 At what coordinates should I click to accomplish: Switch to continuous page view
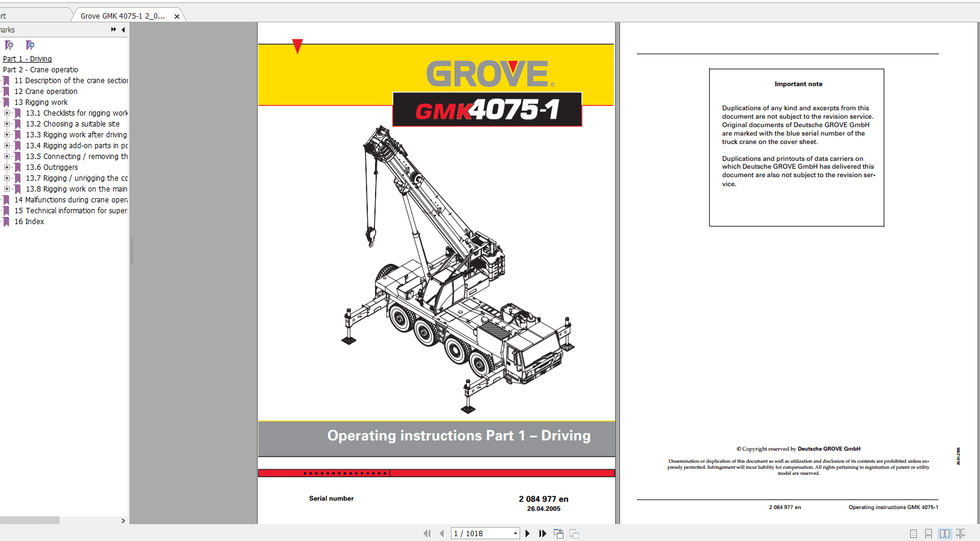click(x=929, y=534)
